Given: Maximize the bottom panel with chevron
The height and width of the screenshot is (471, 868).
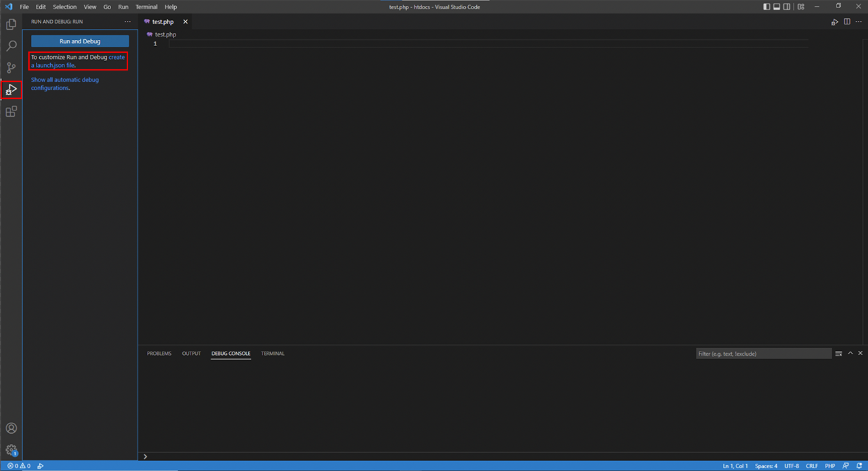Looking at the screenshot, I should tap(850, 353).
